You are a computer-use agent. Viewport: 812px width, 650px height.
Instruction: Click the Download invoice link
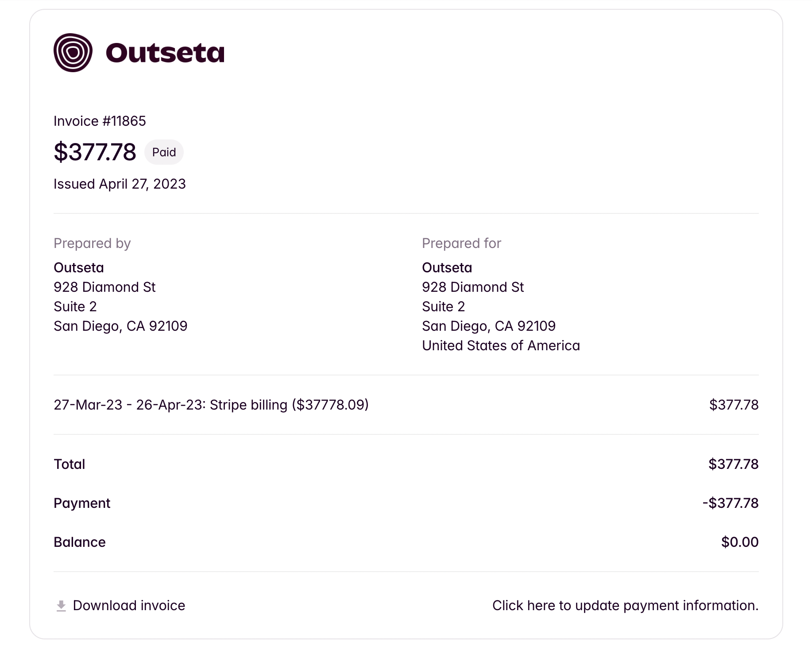(x=129, y=606)
